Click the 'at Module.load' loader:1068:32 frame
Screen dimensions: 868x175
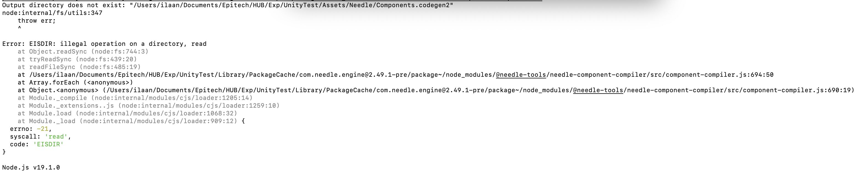[127, 113]
